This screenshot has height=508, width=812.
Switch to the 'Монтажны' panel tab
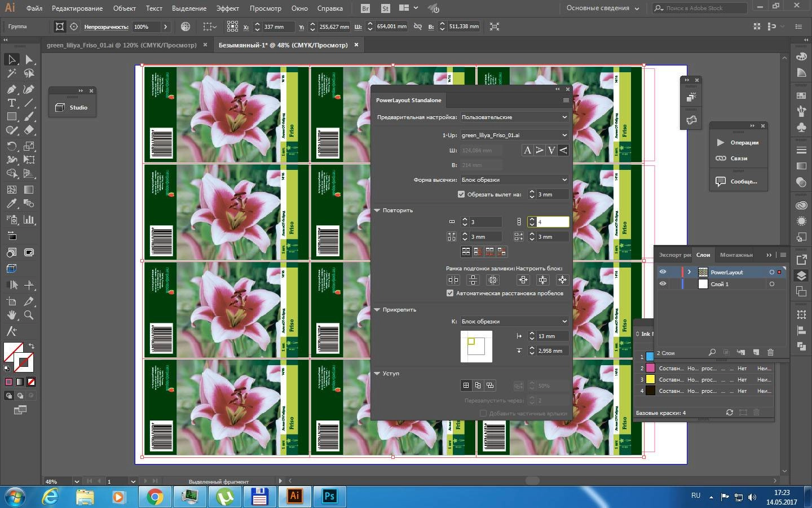[736, 255]
